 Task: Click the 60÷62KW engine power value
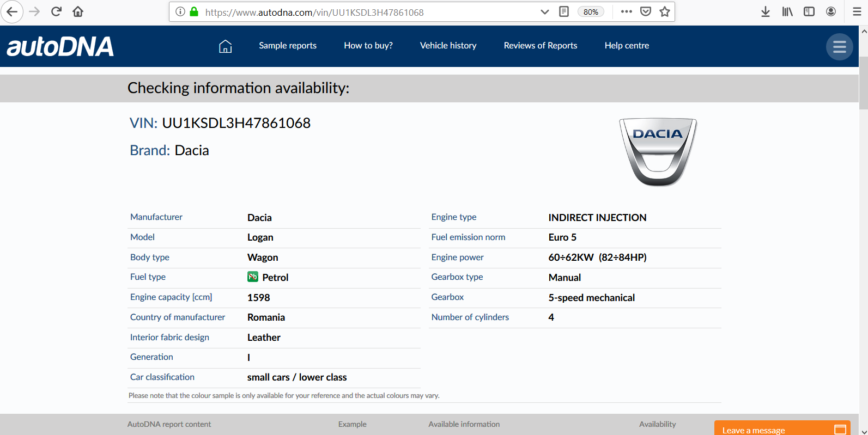click(597, 258)
